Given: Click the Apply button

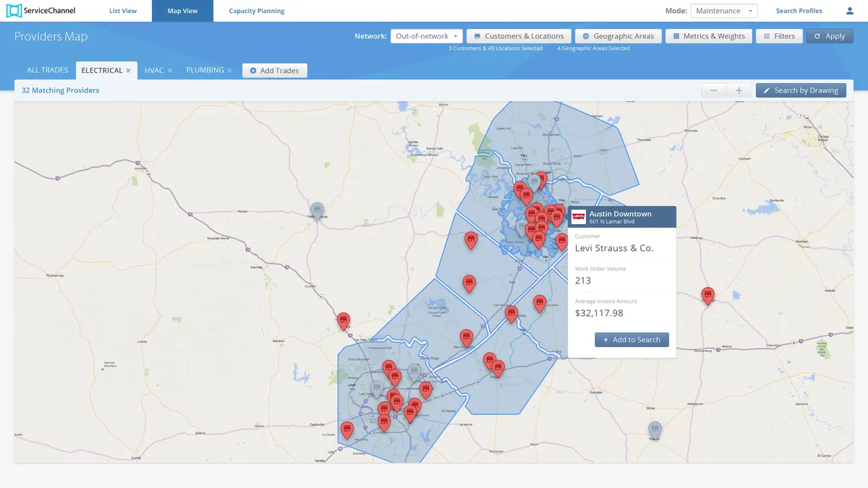Looking at the screenshot, I should (x=830, y=36).
